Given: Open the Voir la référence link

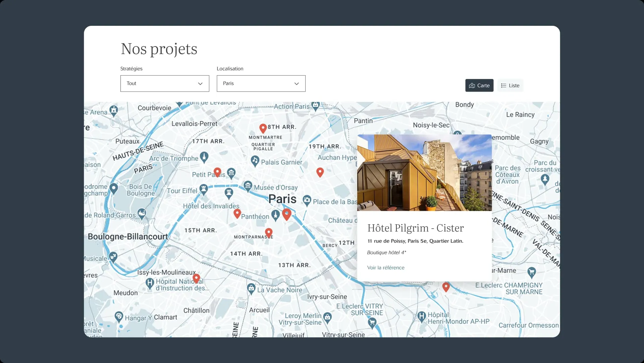Looking at the screenshot, I should [386, 268].
